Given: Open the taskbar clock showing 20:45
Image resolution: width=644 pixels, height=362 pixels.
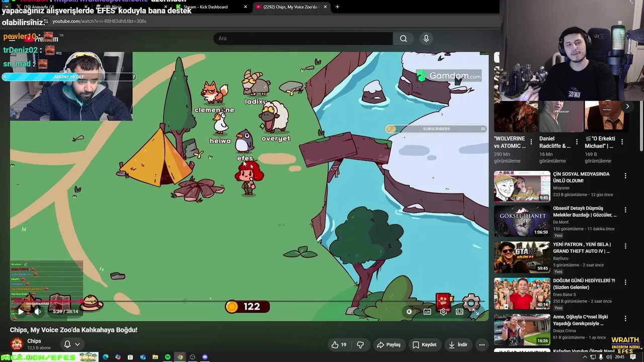Looking at the screenshot, I should click(619, 357).
